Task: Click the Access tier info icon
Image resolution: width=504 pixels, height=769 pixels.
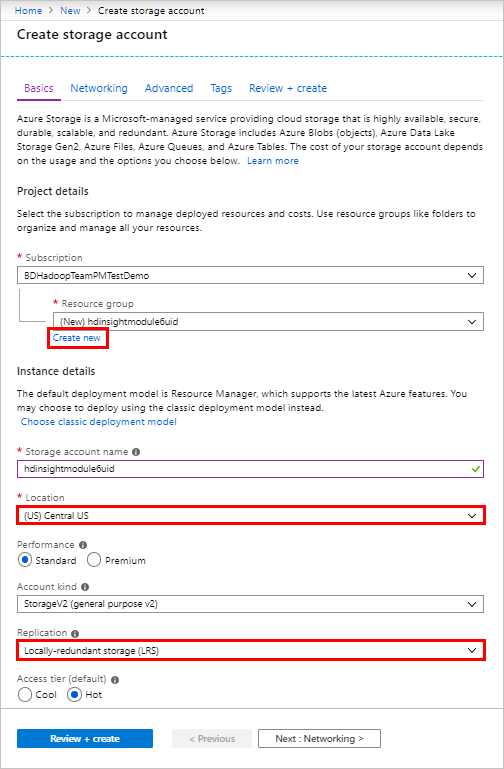Action: pyautogui.click(x=115, y=680)
